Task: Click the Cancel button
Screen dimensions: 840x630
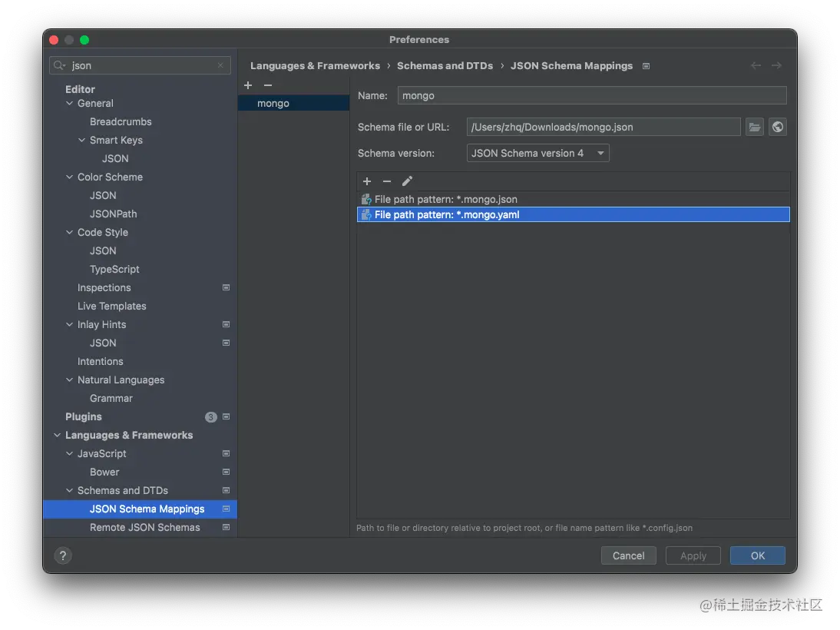Action: point(628,555)
